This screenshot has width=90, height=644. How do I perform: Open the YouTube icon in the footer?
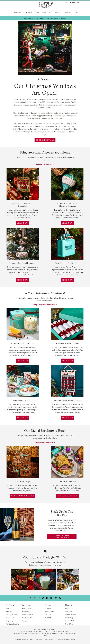pos(51,598)
